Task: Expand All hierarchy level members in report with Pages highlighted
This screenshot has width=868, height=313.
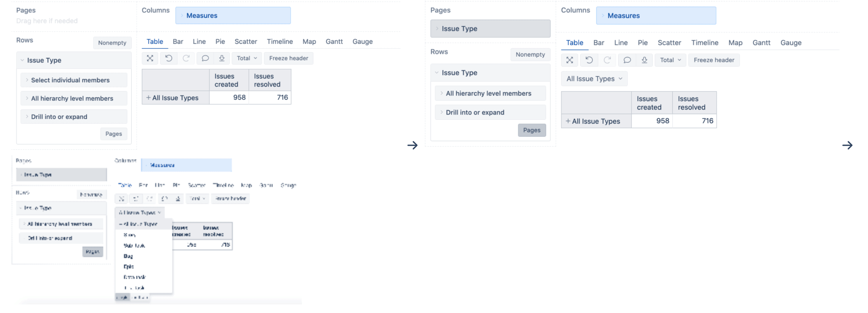Action: (x=490, y=94)
